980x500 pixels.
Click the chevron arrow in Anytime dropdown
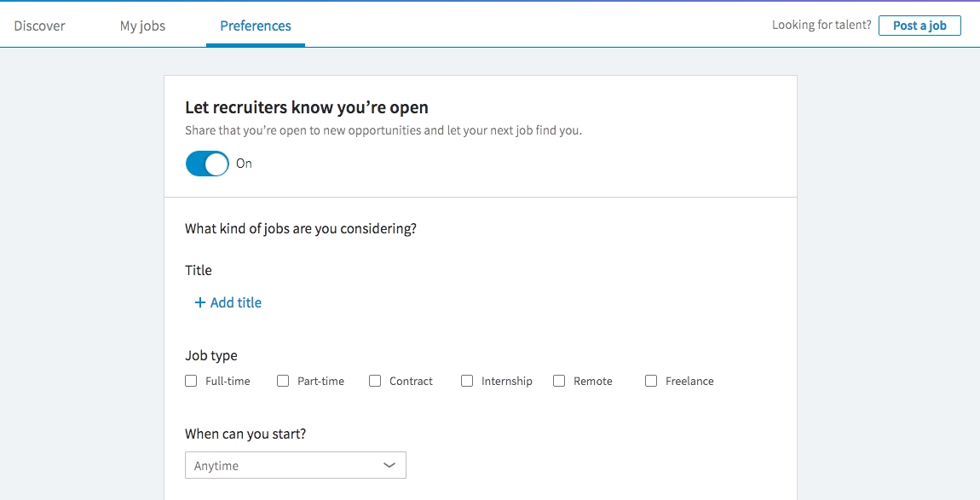pos(389,465)
